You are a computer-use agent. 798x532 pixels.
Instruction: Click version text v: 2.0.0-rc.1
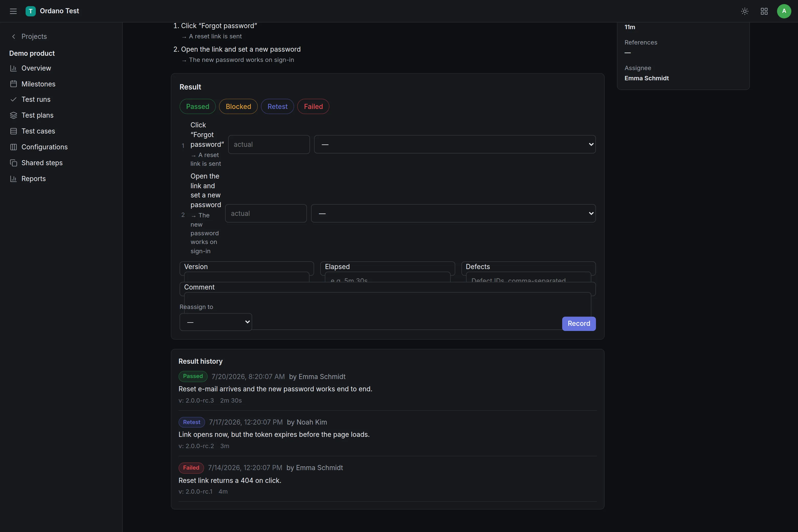click(x=195, y=492)
